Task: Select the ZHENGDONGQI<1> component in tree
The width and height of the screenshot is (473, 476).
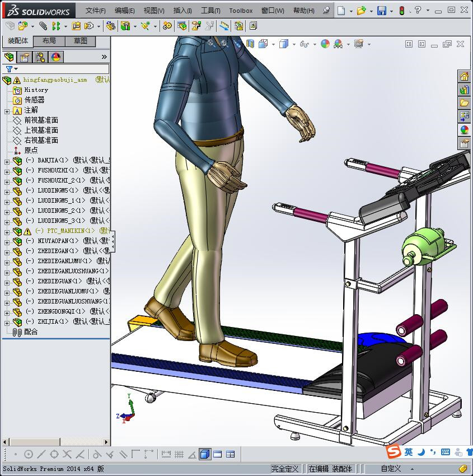Action: [x=61, y=312]
